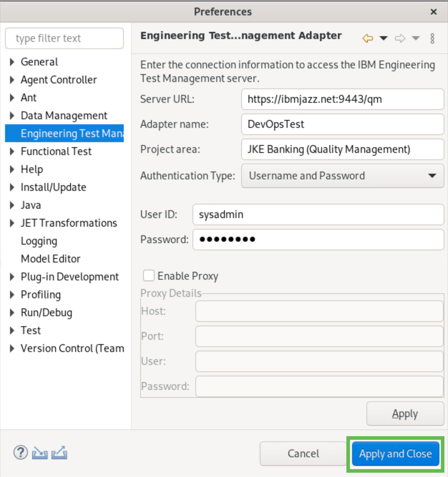Open the Authentication Type dropdown
The width and height of the screenshot is (448, 477).
[342, 176]
